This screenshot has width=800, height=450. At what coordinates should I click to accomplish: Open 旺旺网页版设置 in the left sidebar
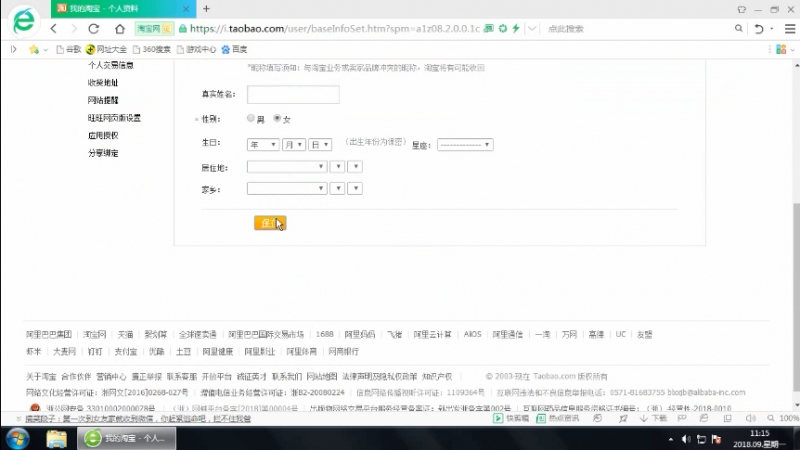(114, 118)
